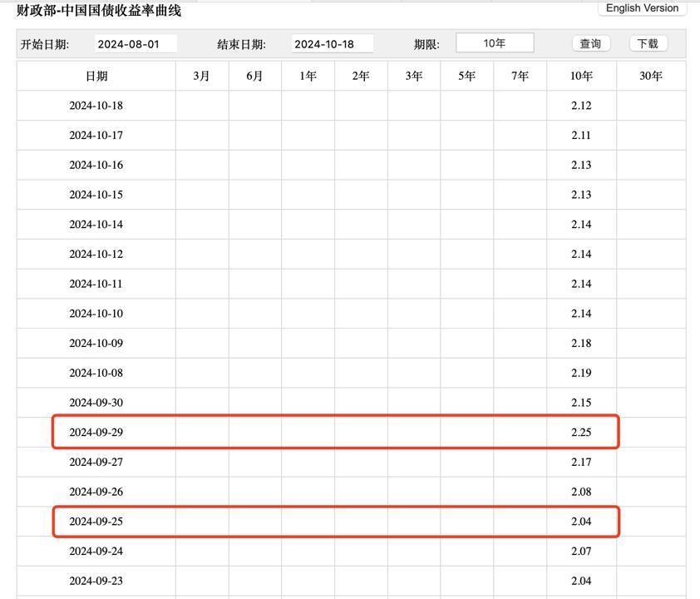This screenshot has width=700, height=599.
Task: Click the 5年 column header
Action: point(467,76)
